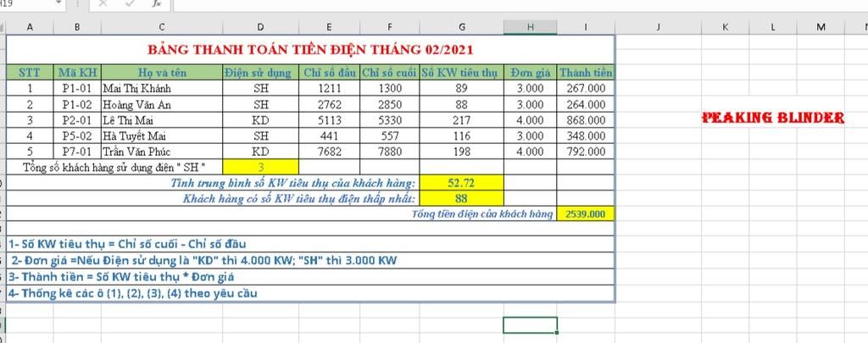Select the column K header
This screenshot has height=343, width=868.
pos(726,27)
